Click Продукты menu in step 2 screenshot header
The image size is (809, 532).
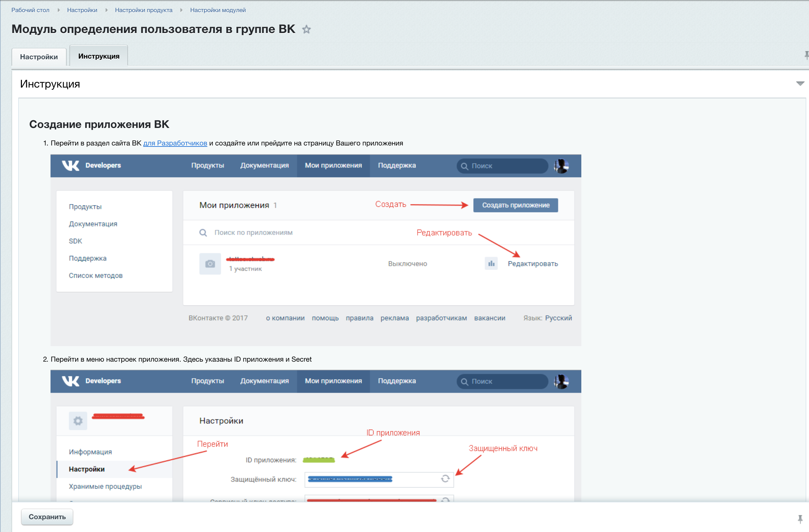pos(207,381)
